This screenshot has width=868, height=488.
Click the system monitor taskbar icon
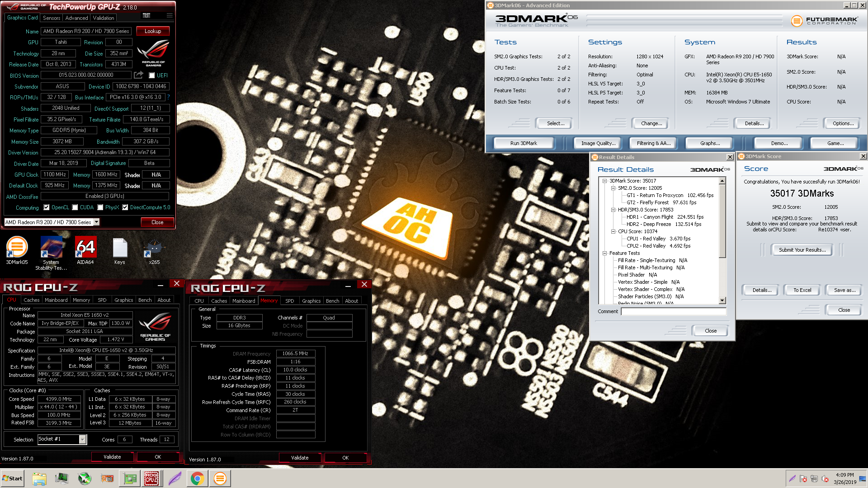coord(61,479)
